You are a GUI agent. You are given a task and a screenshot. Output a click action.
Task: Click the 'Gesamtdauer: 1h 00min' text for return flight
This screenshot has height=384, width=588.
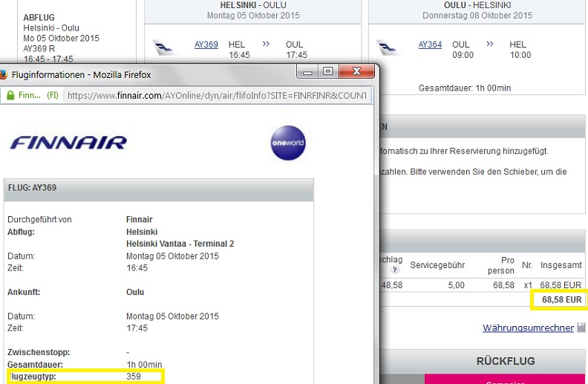coord(465,88)
